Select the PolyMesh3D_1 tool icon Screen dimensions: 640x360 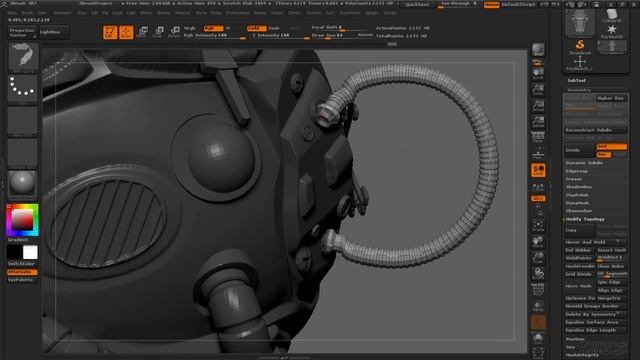pos(580,63)
